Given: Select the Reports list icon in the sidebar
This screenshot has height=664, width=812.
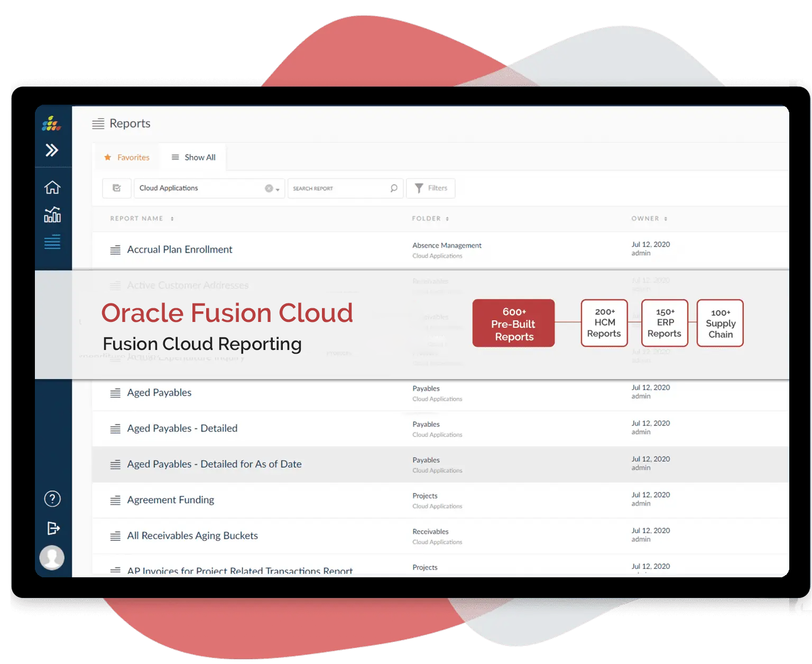Looking at the screenshot, I should [x=52, y=242].
